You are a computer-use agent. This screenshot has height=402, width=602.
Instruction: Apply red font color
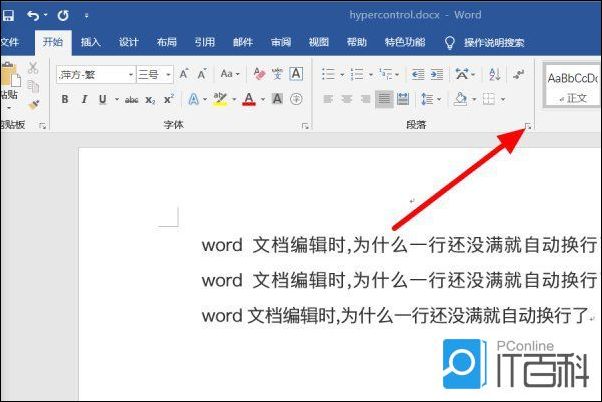pyautogui.click(x=249, y=99)
